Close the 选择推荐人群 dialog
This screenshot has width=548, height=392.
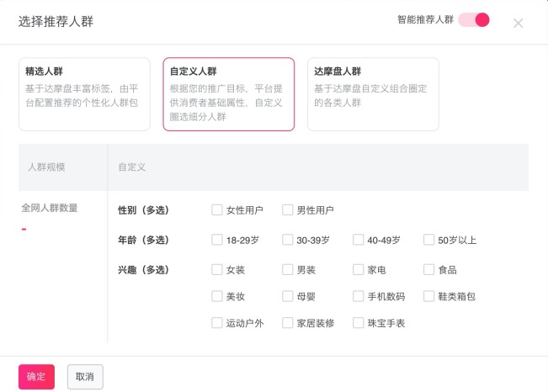518,23
